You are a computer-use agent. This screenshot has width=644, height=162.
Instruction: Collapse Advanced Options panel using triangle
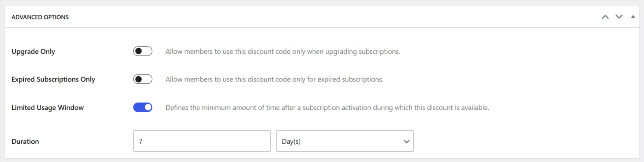coord(633,17)
